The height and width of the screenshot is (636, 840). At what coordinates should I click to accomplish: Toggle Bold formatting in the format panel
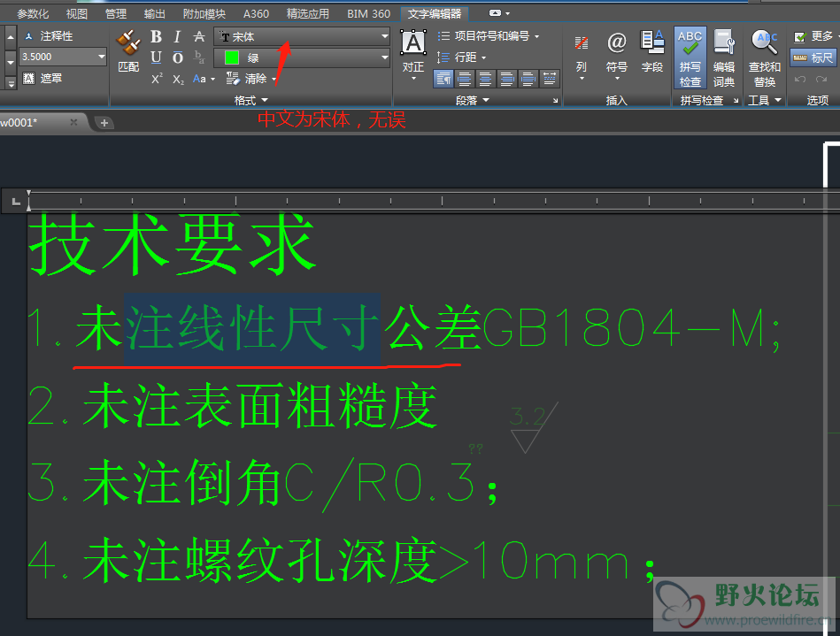[157, 36]
